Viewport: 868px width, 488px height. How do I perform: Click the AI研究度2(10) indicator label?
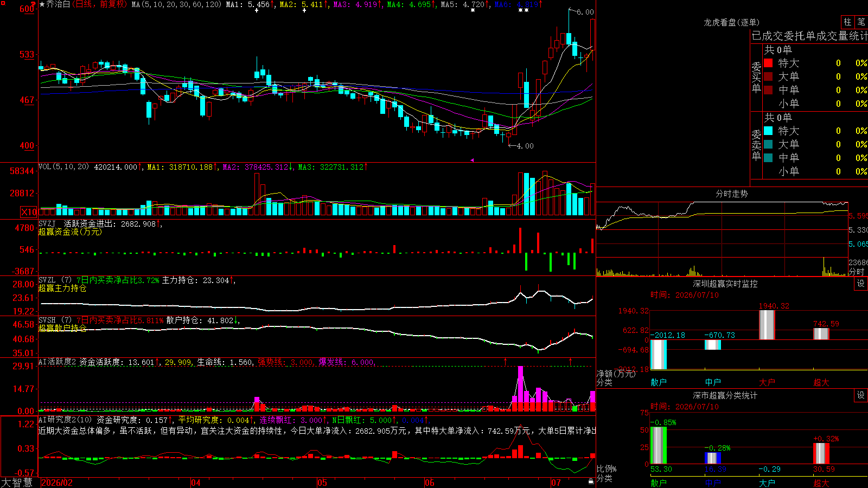coord(66,420)
